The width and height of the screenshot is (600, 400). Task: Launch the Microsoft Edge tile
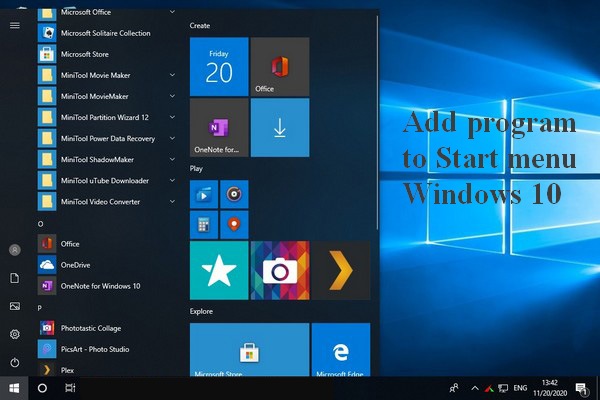[341, 350]
